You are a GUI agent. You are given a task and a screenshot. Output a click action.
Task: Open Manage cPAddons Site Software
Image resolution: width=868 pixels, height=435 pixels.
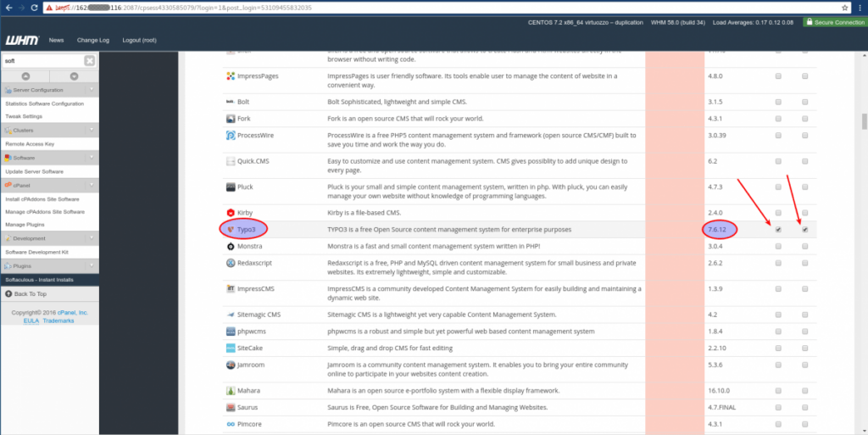click(45, 212)
